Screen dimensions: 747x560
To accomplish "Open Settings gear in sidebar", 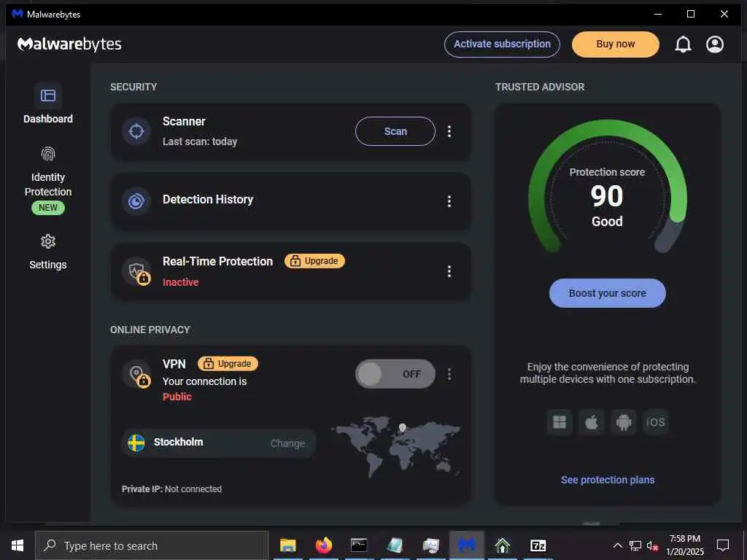I will [x=47, y=242].
